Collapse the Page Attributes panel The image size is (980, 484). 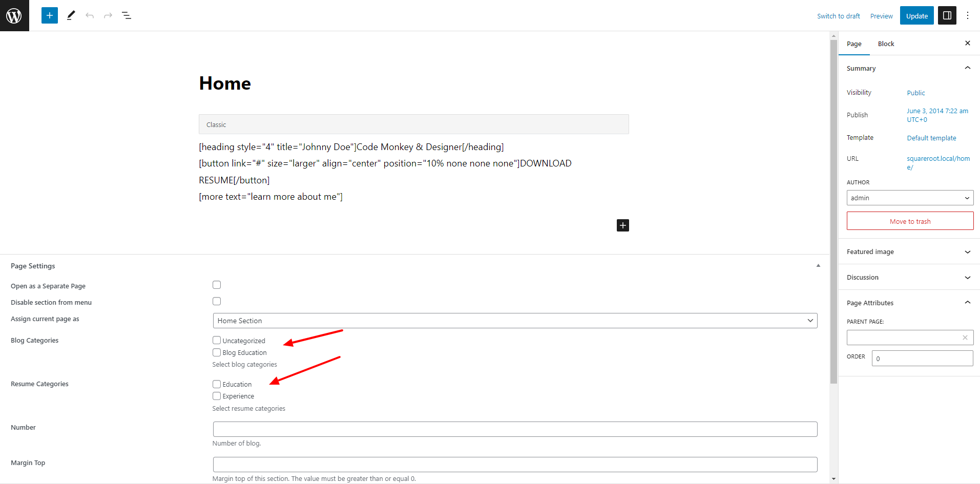pyautogui.click(x=909, y=303)
